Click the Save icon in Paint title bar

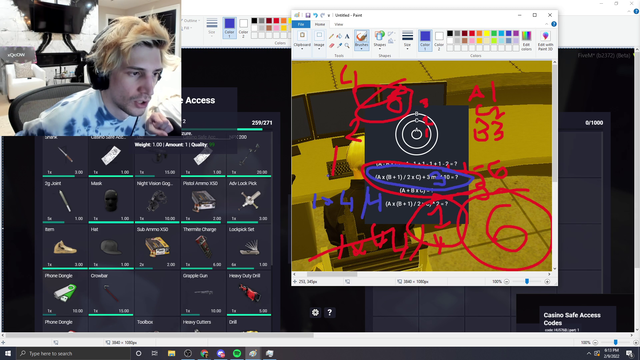pos(308,15)
